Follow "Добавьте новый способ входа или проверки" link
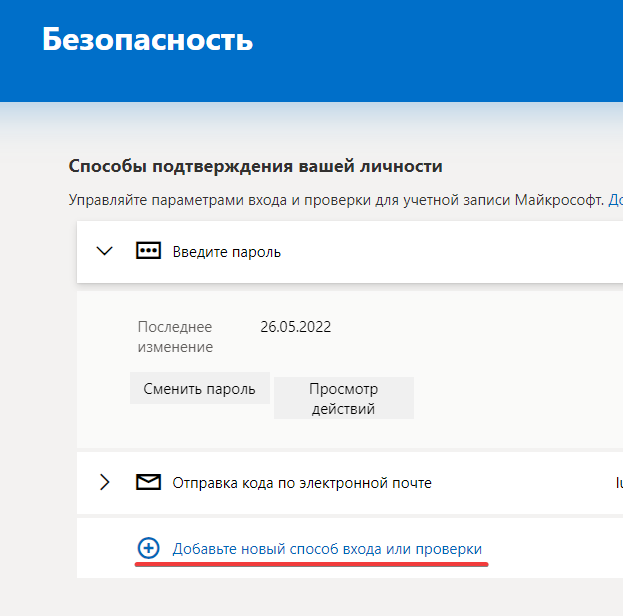This screenshot has width=623, height=616. pos(327,549)
